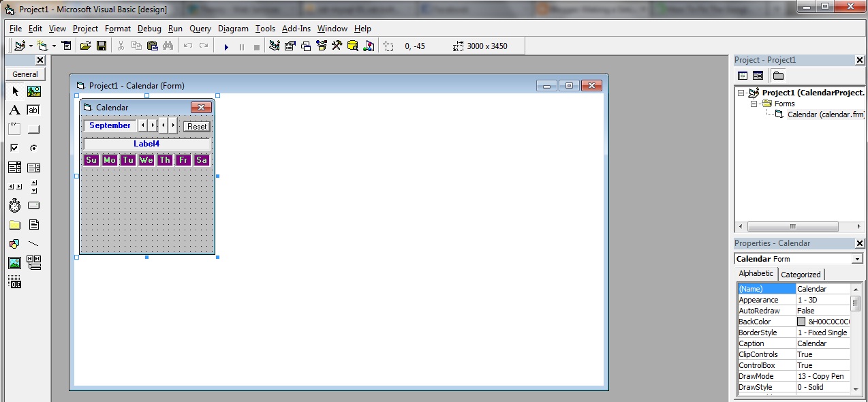Open the Object Browser from the toolbar
The height and width of the screenshot is (402, 868).
(x=320, y=46)
